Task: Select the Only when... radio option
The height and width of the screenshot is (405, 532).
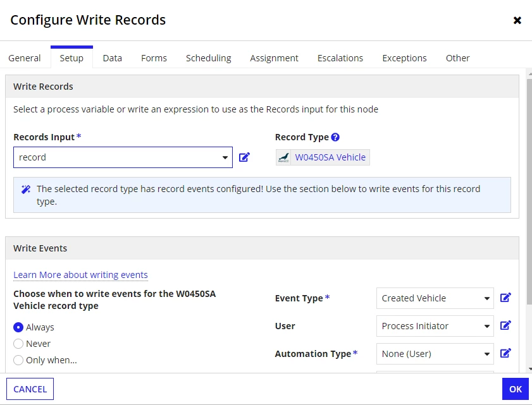Action: tap(18, 360)
